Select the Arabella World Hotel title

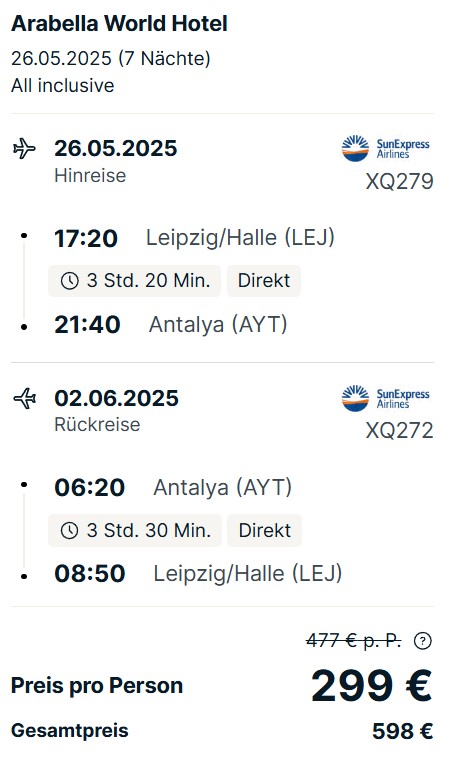(119, 23)
